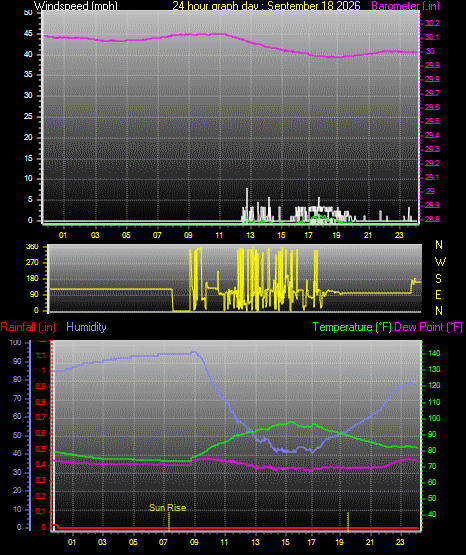The image size is (466, 555).
Task: Click the E compass label on direction chart
Action: pos(438,295)
